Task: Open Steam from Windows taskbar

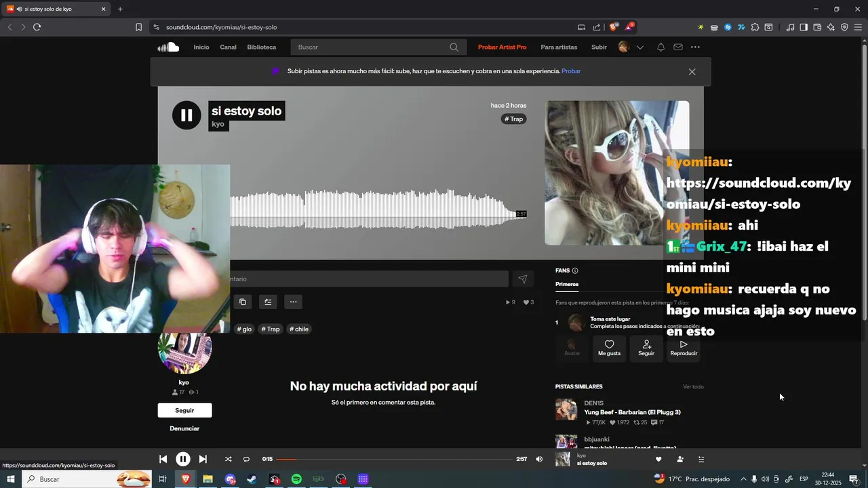Action: coord(252,479)
